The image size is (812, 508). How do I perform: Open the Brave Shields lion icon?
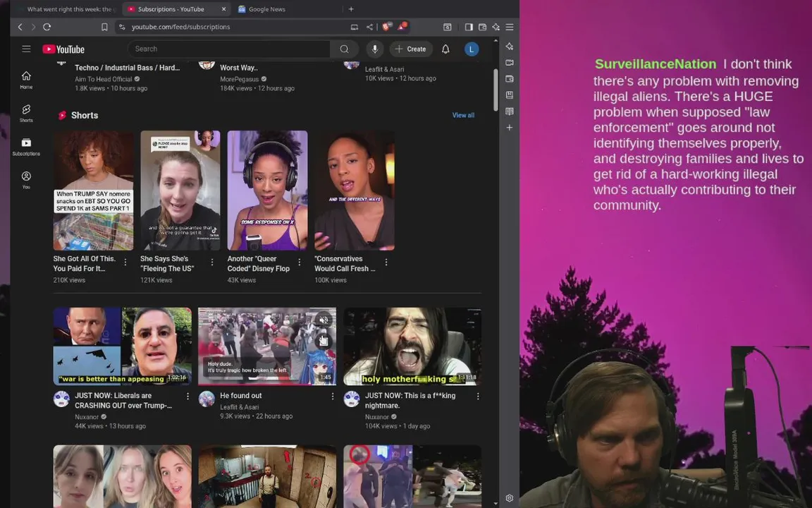[x=386, y=26]
